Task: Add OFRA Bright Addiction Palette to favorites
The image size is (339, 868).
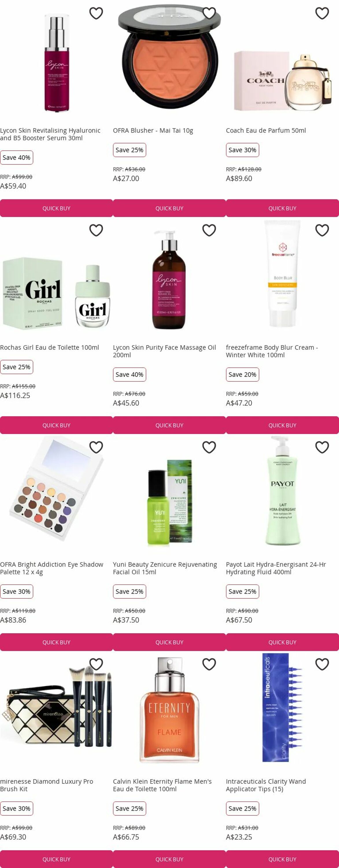Action: point(96,448)
